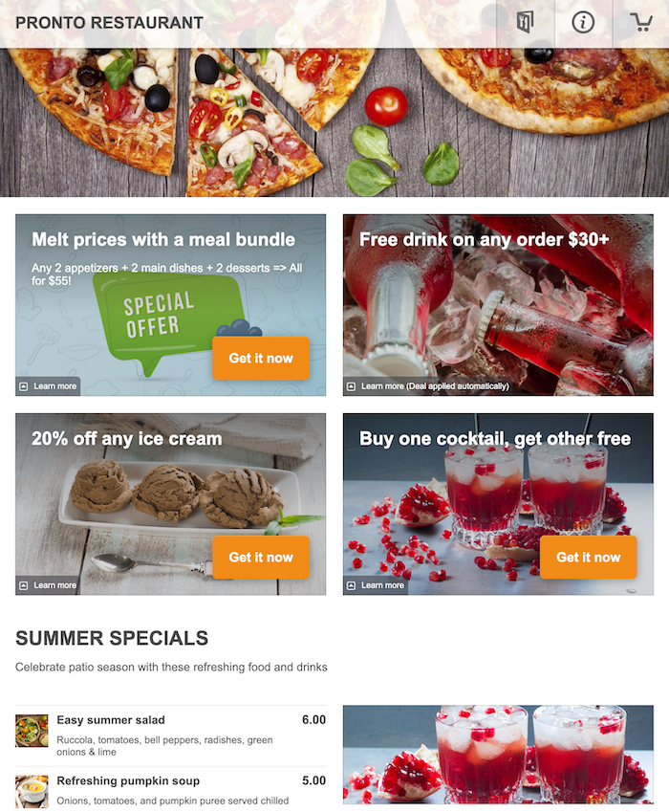
Task: Get the 20% off ice cream deal
Action: (x=261, y=558)
